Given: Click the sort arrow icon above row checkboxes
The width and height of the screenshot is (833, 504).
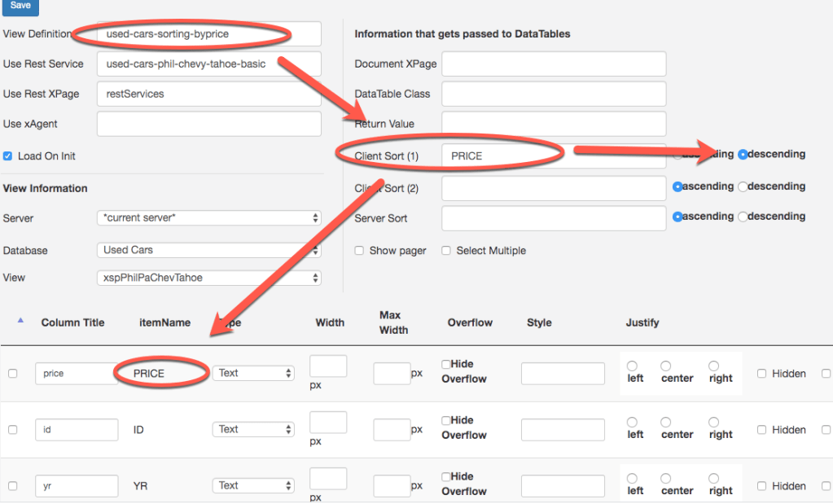Looking at the screenshot, I should (x=20, y=321).
